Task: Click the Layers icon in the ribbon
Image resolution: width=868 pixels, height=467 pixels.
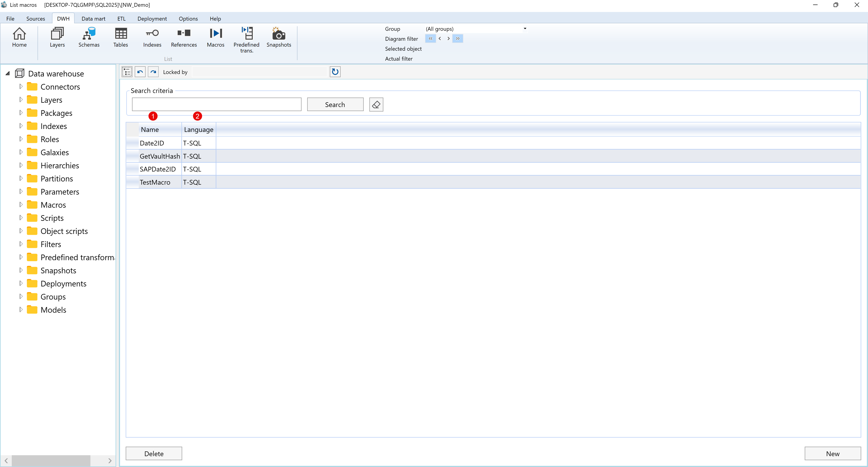Action: tap(57, 38)
